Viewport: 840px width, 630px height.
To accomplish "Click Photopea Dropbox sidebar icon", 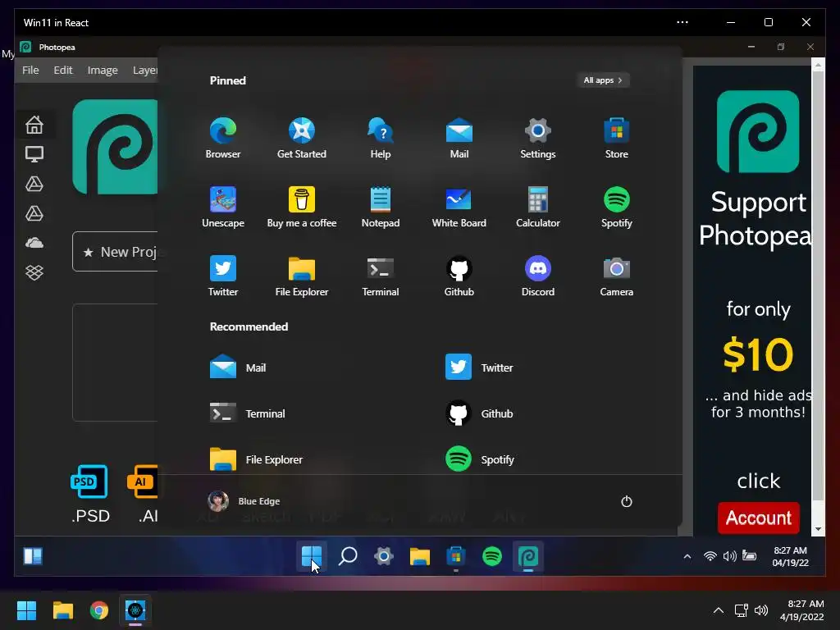I will point(34,272).
